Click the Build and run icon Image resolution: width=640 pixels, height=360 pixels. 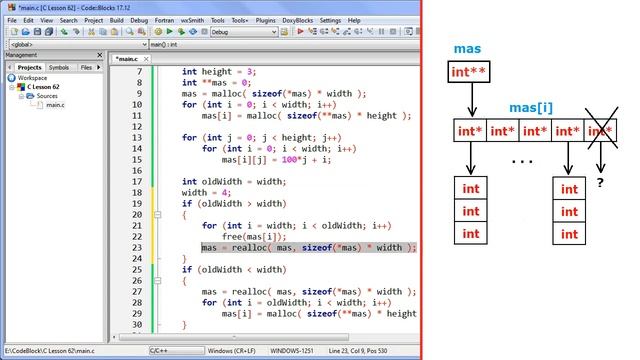[181, 31]
